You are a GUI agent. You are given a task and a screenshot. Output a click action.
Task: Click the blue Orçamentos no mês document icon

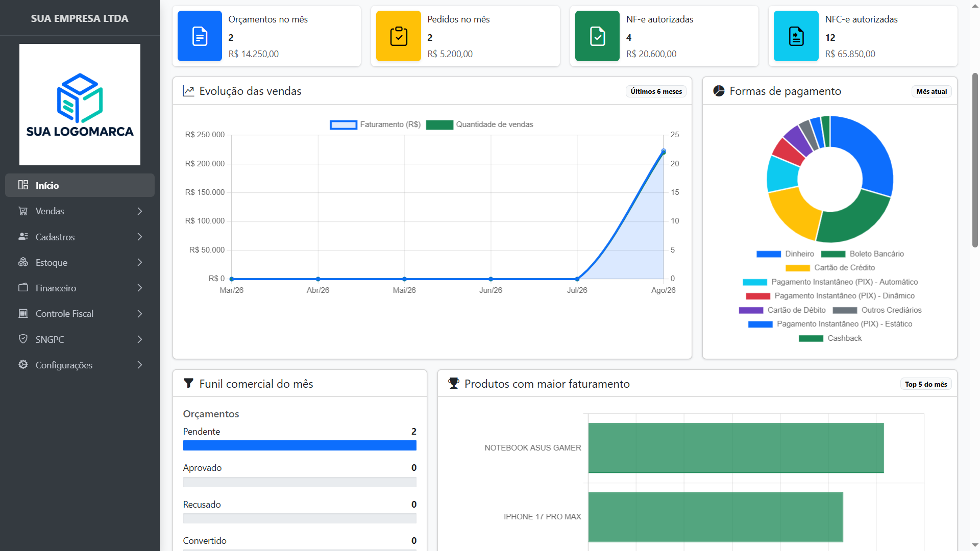point(200,36)
